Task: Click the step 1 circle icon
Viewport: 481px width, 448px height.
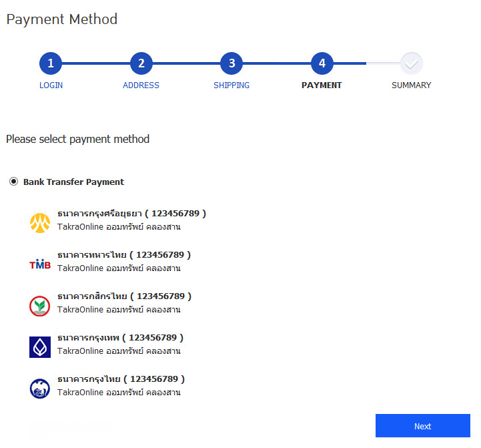Action: pos(51,63)
